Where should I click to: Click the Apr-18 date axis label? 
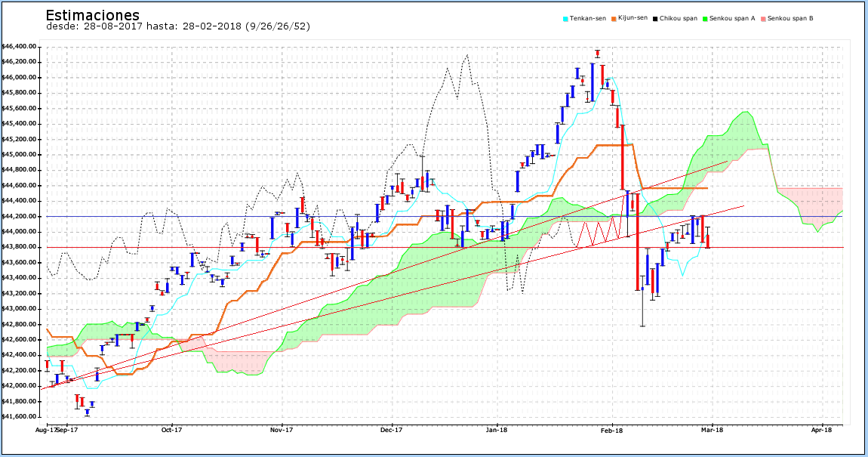coord(821,430)
